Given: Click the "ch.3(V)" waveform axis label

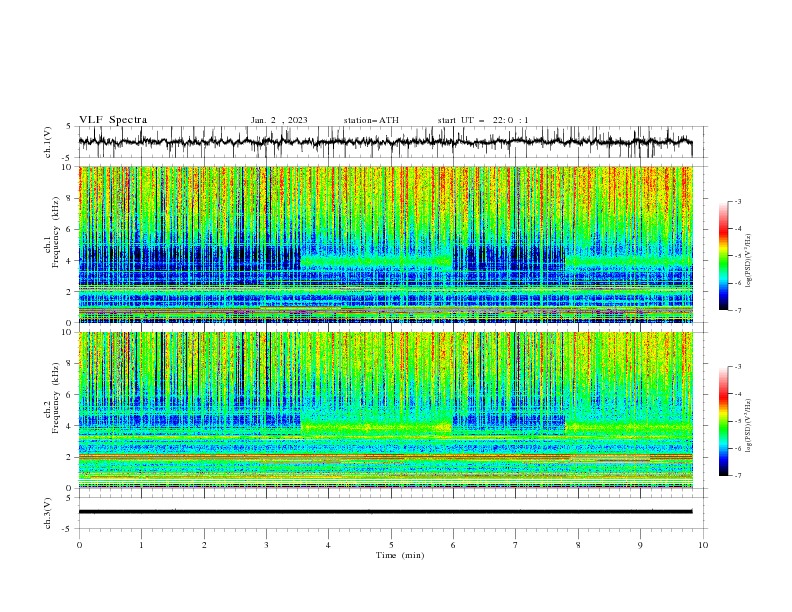Looking at the screenshot, I should (48, 513).
